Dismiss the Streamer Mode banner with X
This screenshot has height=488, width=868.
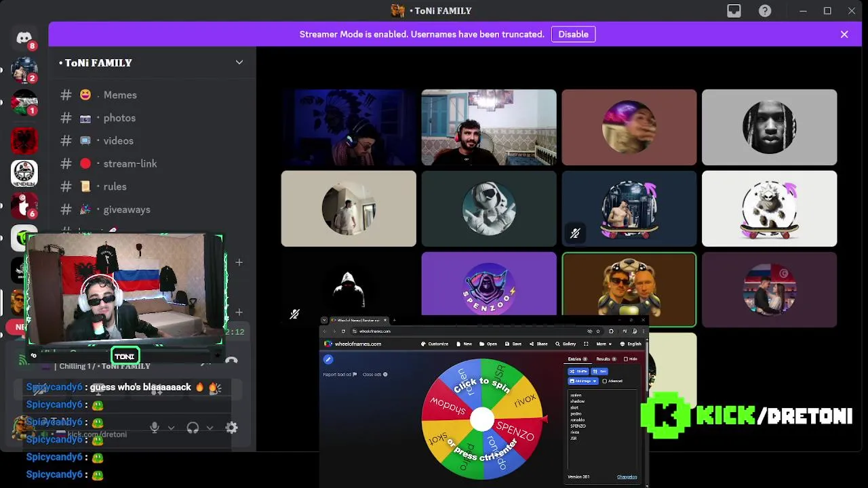point(844,34)
